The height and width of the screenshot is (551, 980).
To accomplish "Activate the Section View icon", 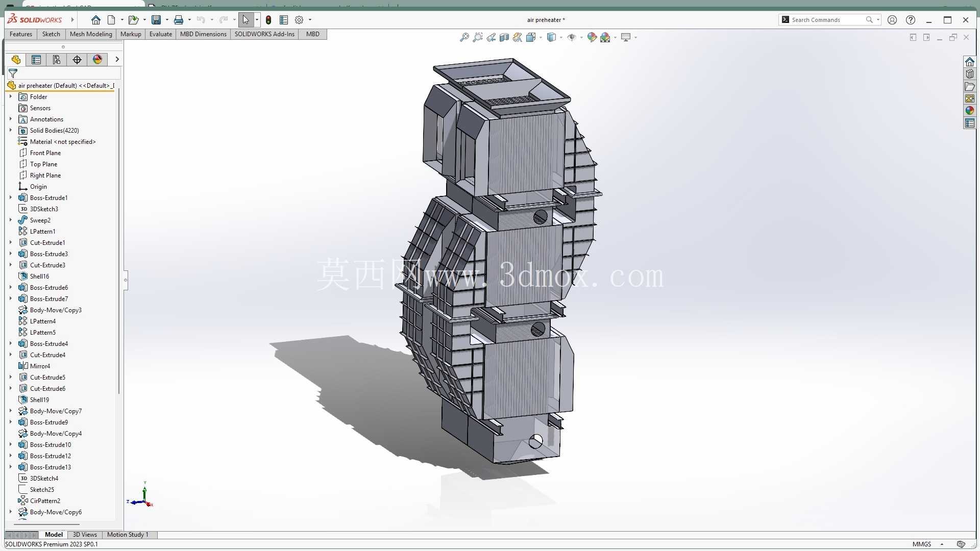I will pos(504,37).
